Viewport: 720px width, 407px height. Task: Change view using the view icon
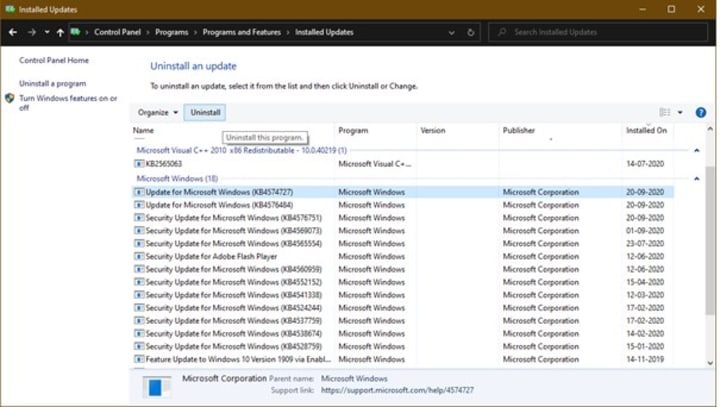click(x=664, y=113)
